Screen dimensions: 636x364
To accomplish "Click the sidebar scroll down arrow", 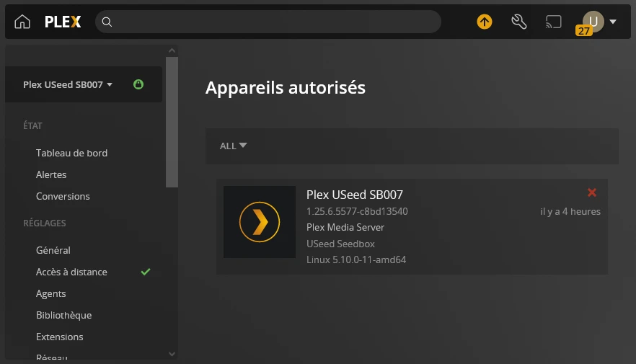I will [x=172, y=354].
